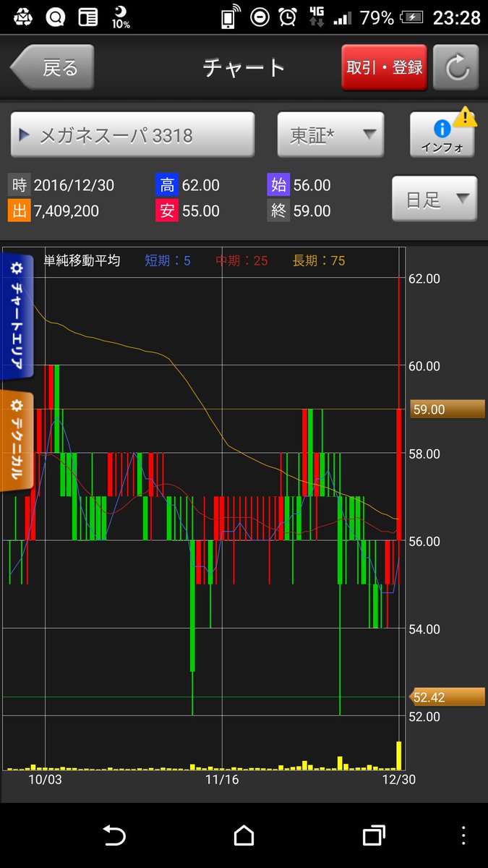Image resolution: width=488 pixels, height=868 pixels.
Task: Tap the Android back navigation button
Action: point(114,835)
